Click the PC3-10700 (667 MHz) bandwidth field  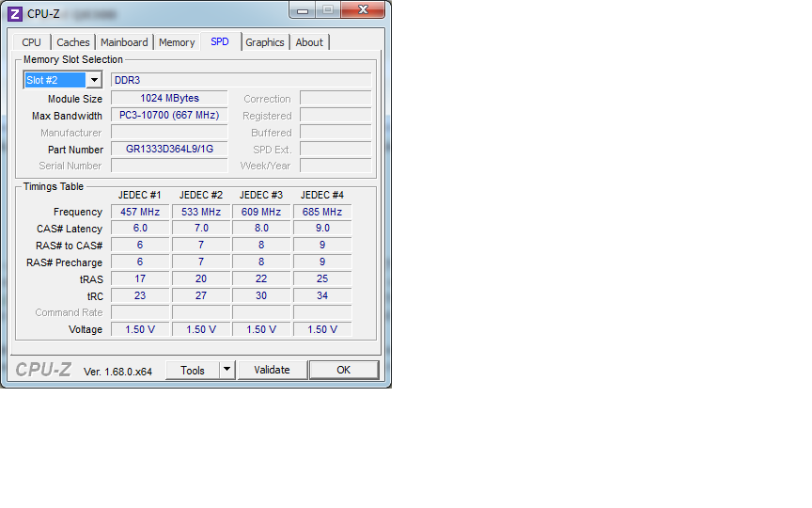(x=169, y=116)
